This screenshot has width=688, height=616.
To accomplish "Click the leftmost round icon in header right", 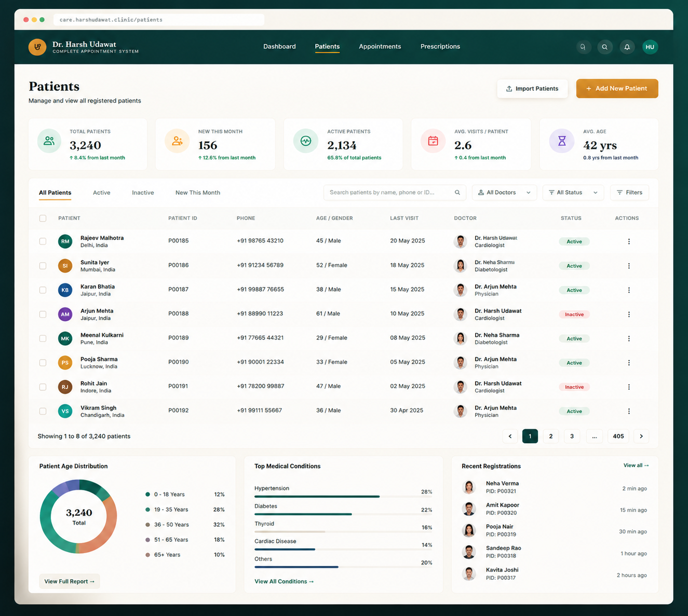I will (583, 47).
